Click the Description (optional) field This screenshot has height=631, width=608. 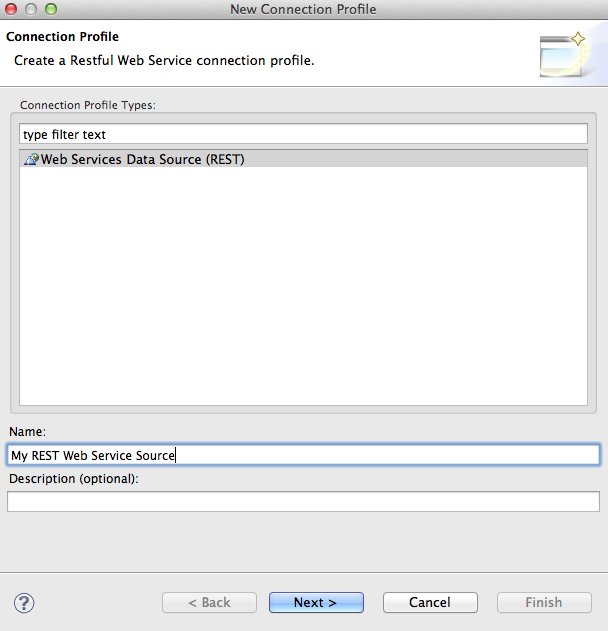point(303,501)
